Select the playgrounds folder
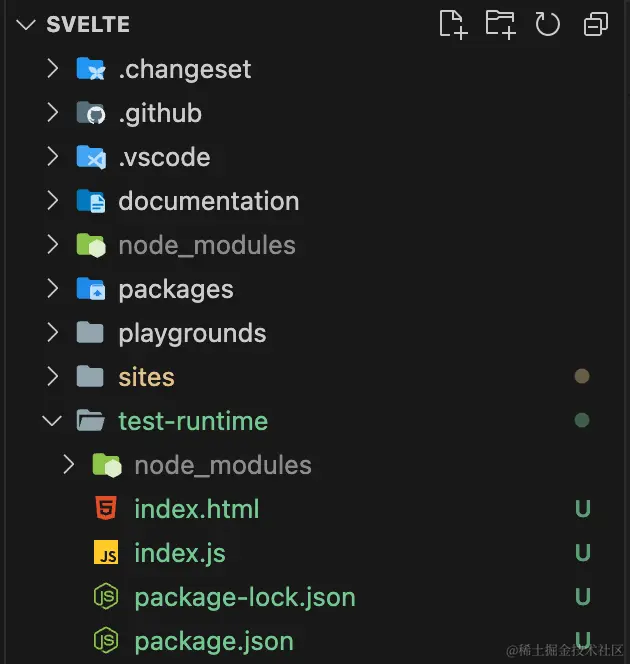 [x=192, y=333]
